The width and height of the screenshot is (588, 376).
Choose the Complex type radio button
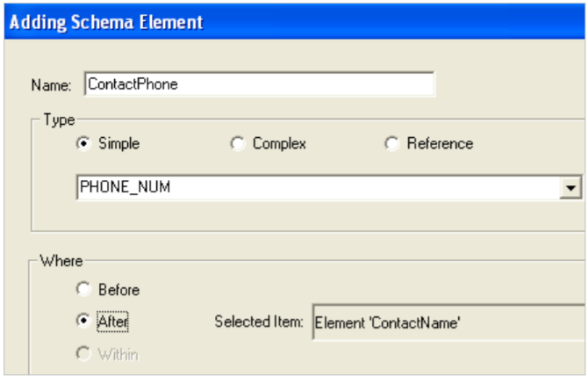[x=237, y=144]
